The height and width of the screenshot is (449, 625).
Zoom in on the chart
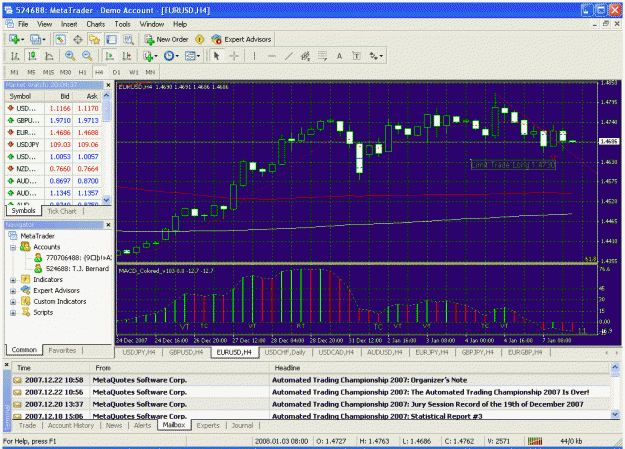point(70,56)
